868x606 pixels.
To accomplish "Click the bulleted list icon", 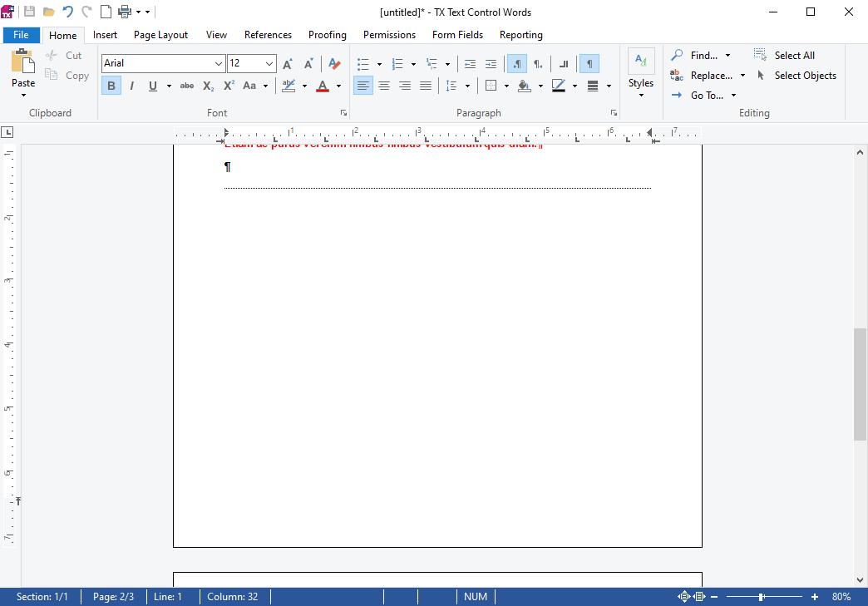I will [x=363, y=64].
